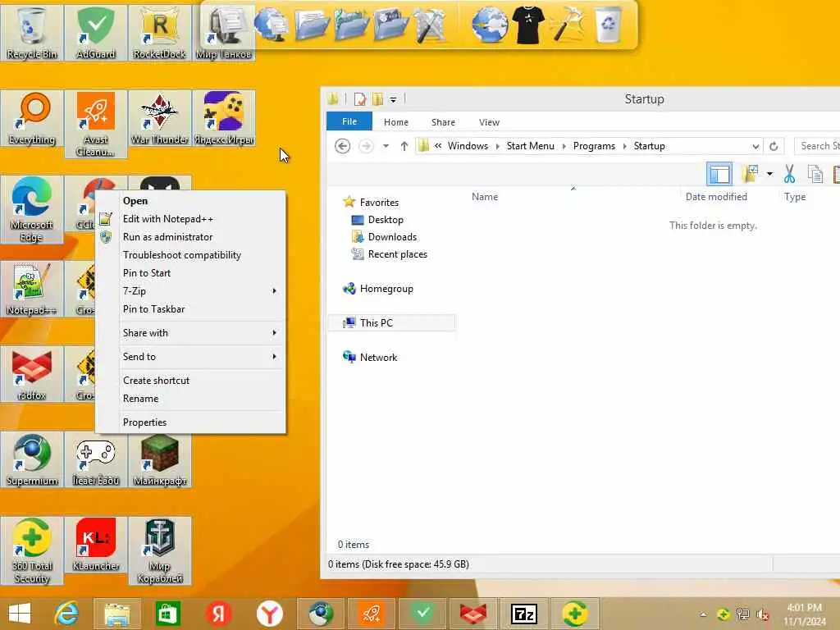The height and width of the screenshot is (630, 840).
Task: Switch to the Share ribbon tab
Action: (443, 122)
